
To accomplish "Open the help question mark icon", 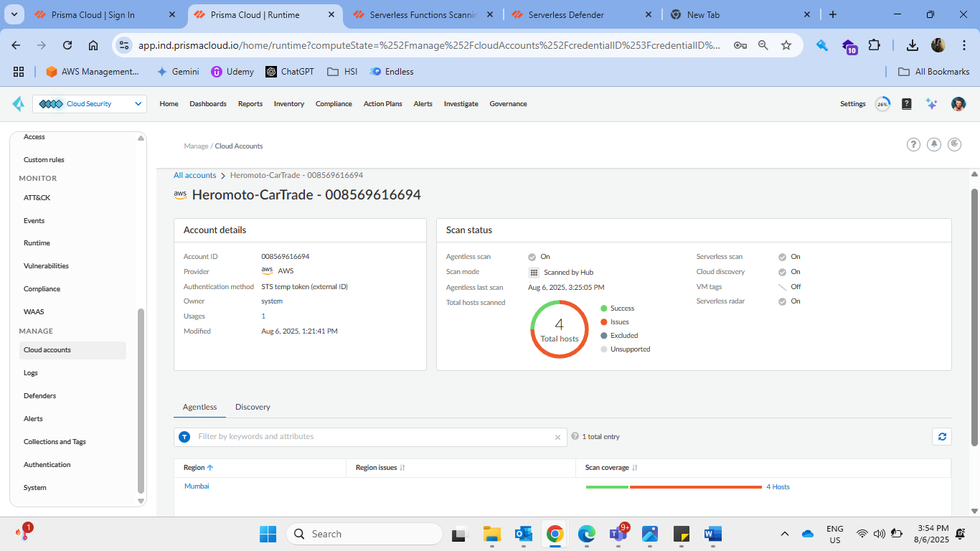I will point(913,144).
